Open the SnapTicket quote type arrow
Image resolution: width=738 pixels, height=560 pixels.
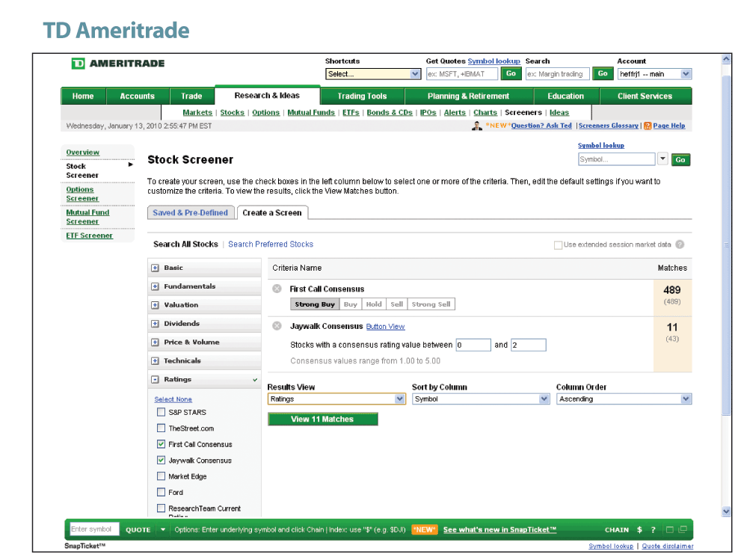tap(163, 529)
